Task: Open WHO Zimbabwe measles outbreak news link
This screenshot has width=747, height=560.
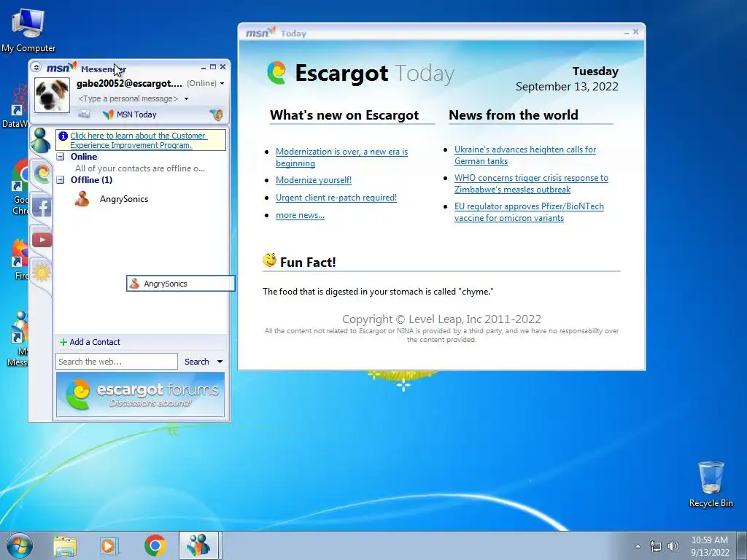Action: [531, 183]
